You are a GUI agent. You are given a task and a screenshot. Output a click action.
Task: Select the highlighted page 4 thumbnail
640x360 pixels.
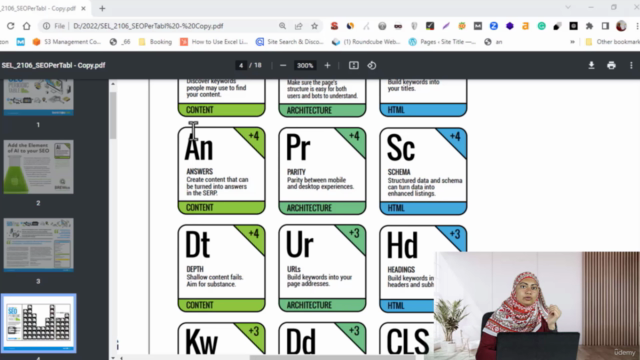(38, 323)
